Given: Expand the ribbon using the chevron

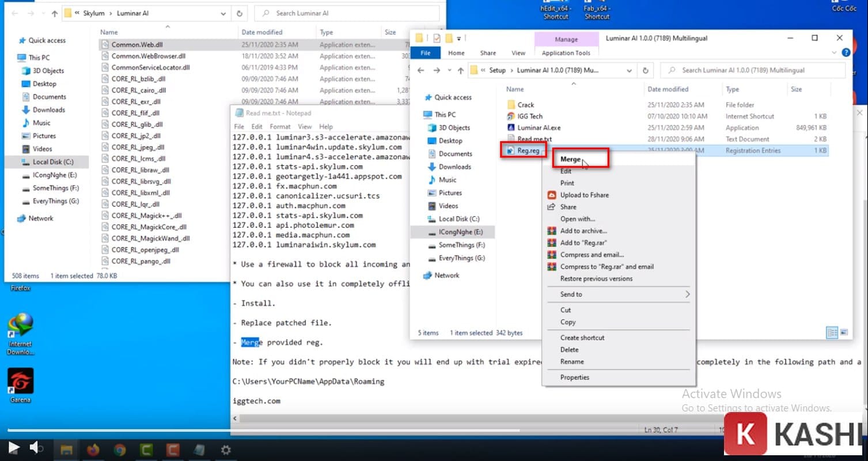Looking at the screenshot, I should click(835, 52).
